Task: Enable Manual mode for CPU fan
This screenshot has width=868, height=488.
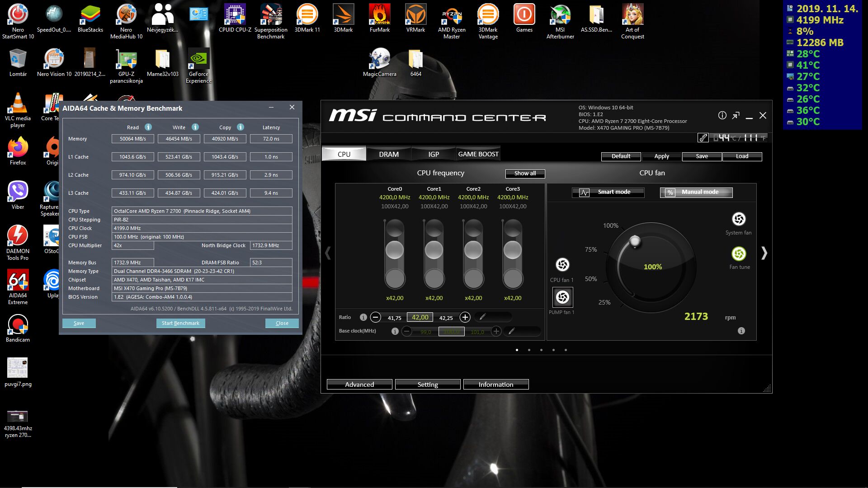Action: (x=696, y=192)
